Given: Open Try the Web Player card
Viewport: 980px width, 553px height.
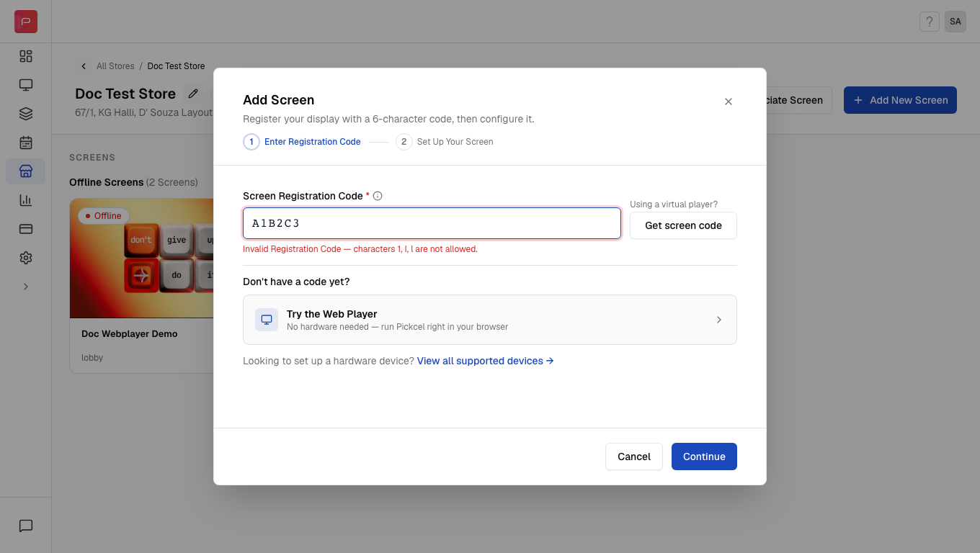Looking at the screenshot, I should click(x=490, y=320).
